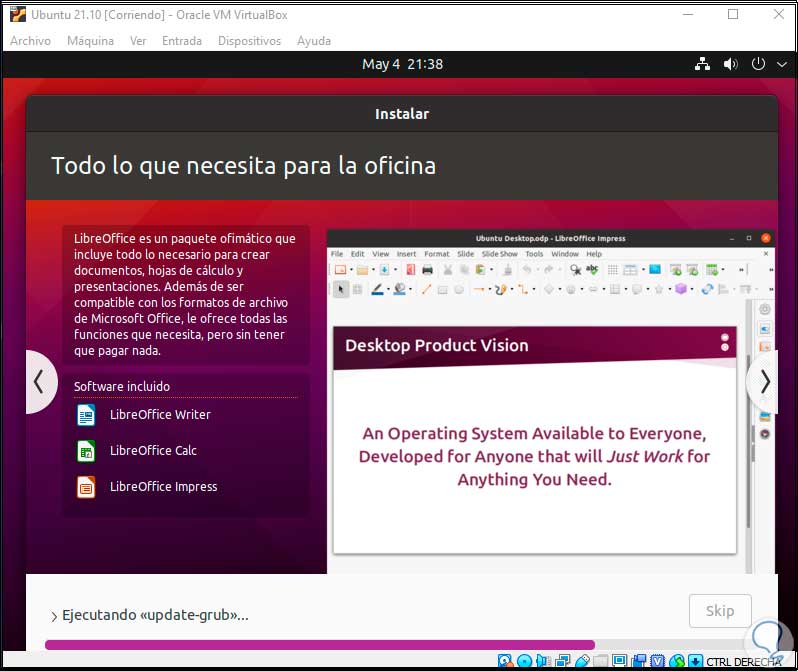Click the volume speaker icon in top bar
Image resolution: width=798 pixels, height=671 pixels.
point(730,64)
